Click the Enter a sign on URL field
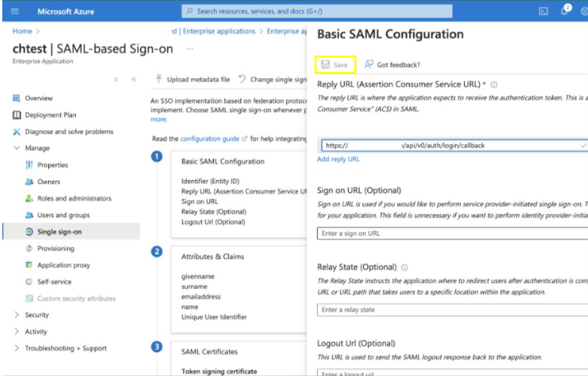The height and width of the screenshot is (376, 588). click(452, 233)
